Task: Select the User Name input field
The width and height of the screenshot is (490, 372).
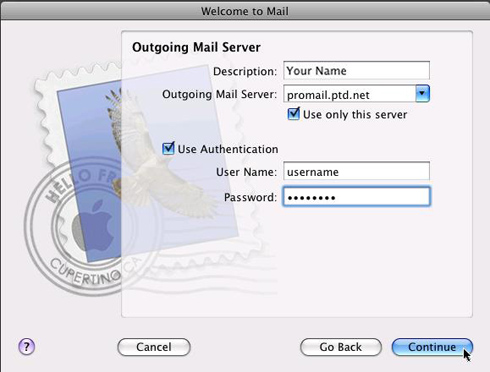Action: point(356,171)
